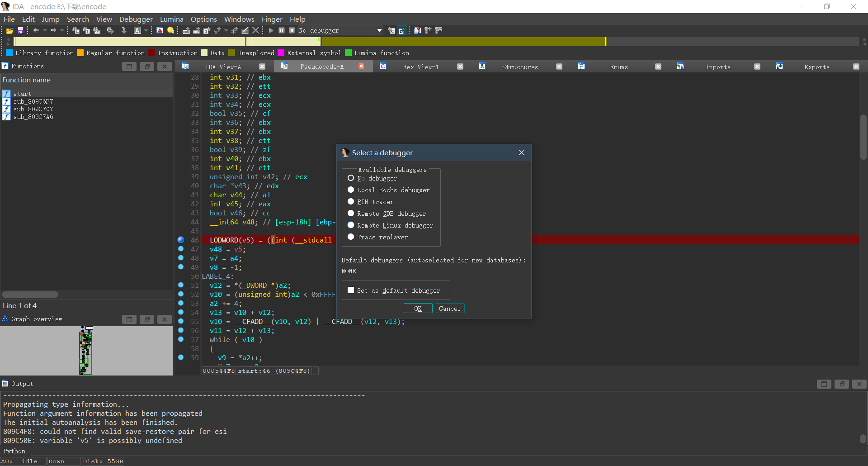Select function sub_809C707
Screen dimensions: 868x466
(x=86, y=109)
